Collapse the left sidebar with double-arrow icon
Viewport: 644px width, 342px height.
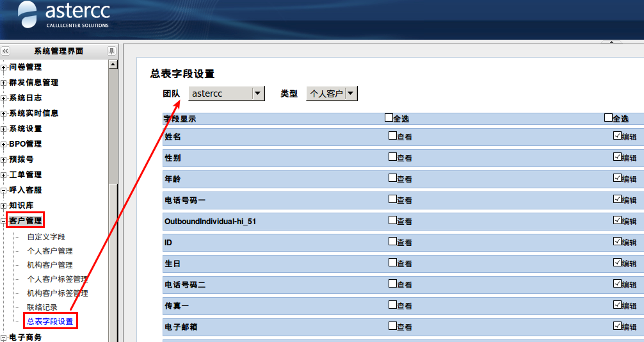coord(6,51)
